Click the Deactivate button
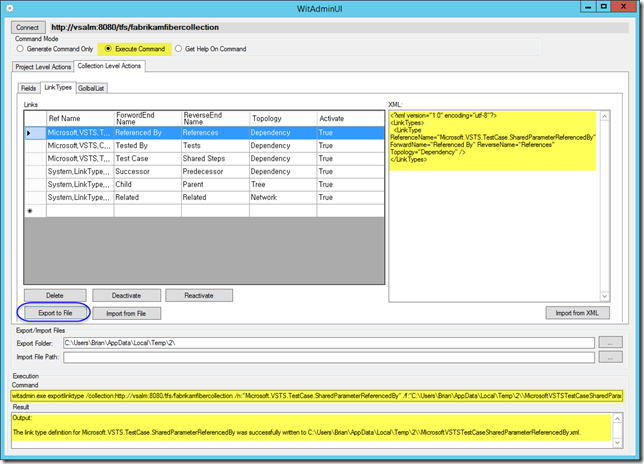Screen dimensions: 644x464 [x=126, y=295]
